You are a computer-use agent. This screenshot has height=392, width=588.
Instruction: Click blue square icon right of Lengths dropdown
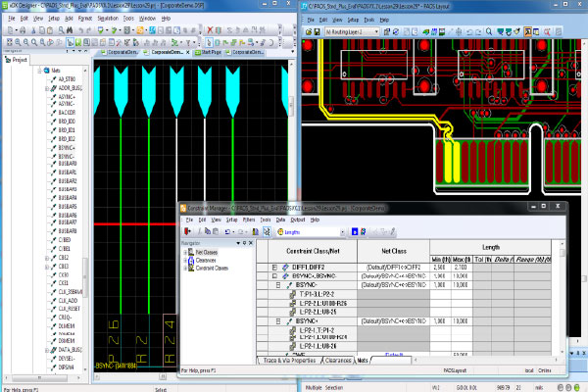click(x=355, y=232)
